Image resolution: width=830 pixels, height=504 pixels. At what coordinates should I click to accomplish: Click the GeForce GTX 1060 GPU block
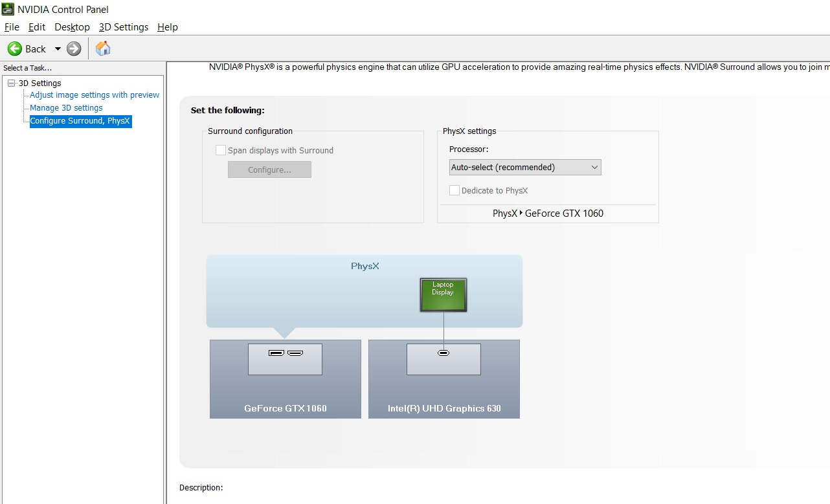286,379
